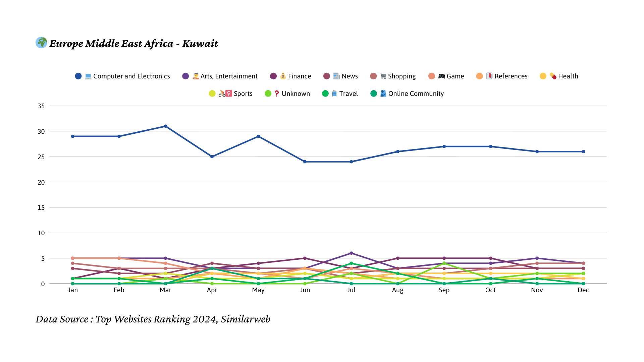Click the luggage icon next to Travel
The width and height of the screenshot is (644, 362).
(334, 94)
